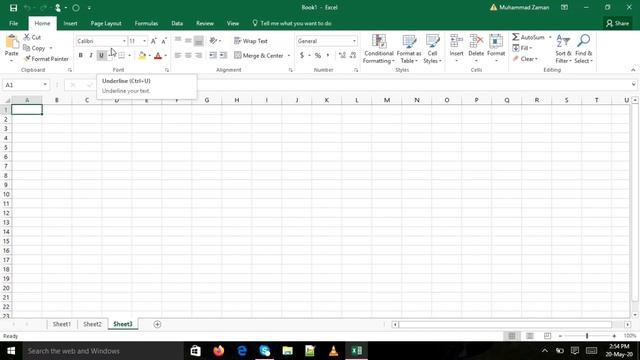Switch to the Formulas tab
Viewport: 640px width, 360px height.
pos(146,23)
